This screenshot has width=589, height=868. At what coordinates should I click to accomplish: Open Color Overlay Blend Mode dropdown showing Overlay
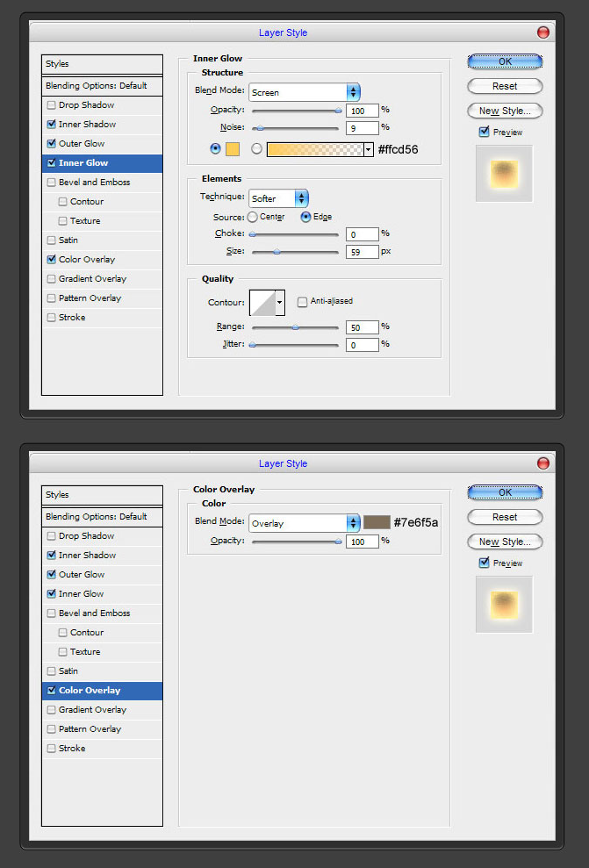point(305,523)
